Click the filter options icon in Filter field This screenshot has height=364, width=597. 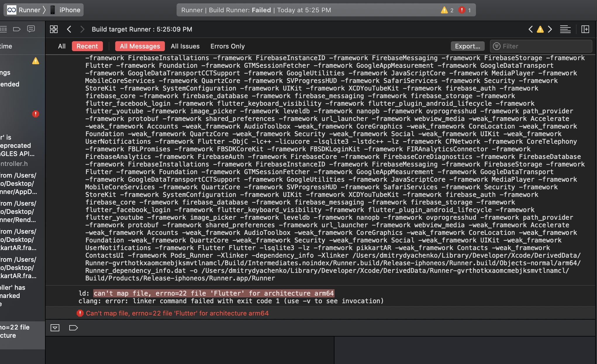(497, 46)
